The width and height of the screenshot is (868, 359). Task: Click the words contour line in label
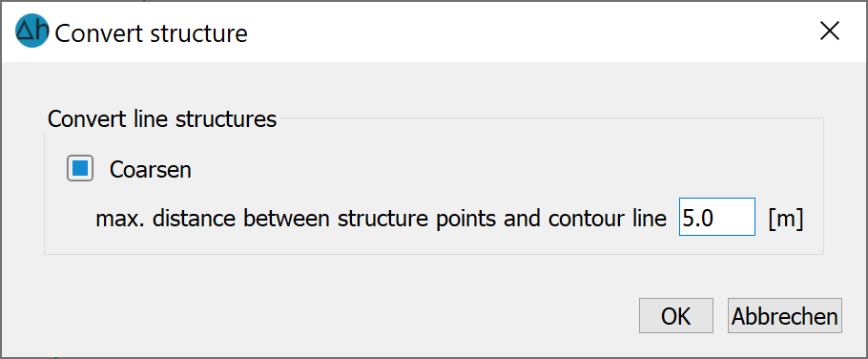[x=608, y=219]
